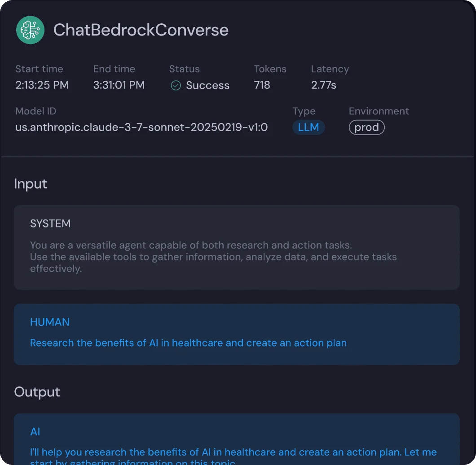This screenshot has height=465, width=476.
Task: Click the Output section heading
Action: 37,392
